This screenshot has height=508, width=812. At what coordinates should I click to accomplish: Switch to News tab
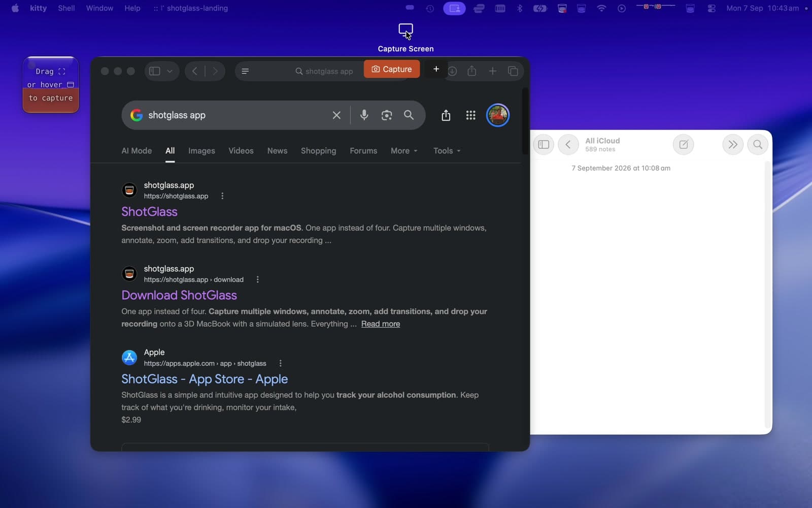coord(277,151)
